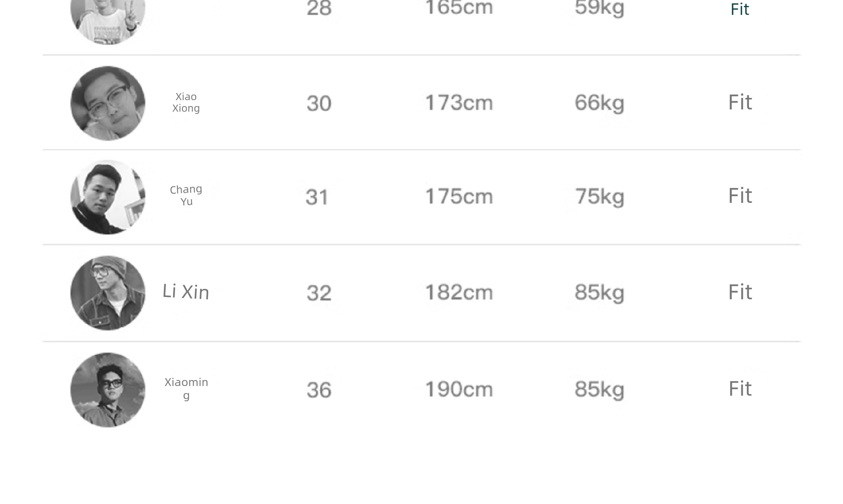Click the dark green Fit label in top row
The width and height of the screenshot is (843, 504).
pos(740,9)
